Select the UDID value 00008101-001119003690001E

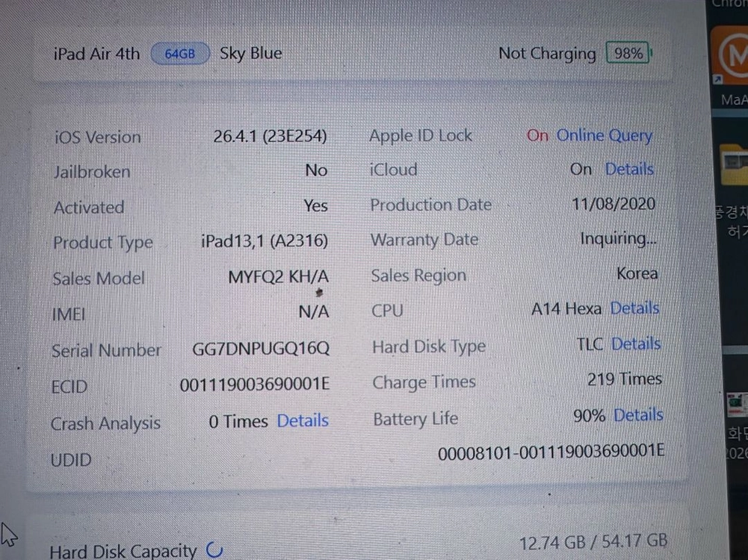[551, 452]
